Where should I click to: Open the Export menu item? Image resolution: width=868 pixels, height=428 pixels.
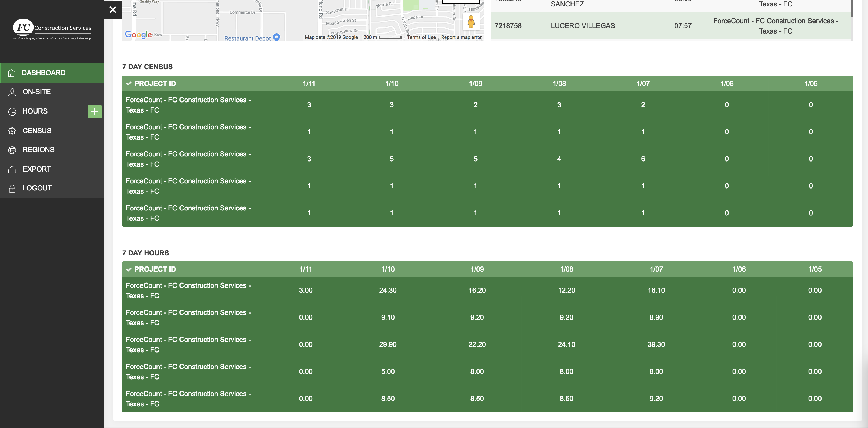tap(36, 169)
